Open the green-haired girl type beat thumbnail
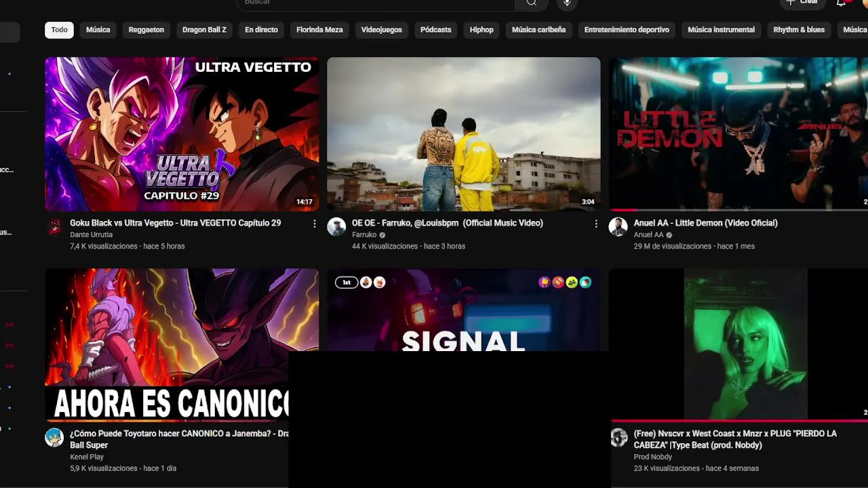Image resolution: width=868 pixels, height=488 pixels. coord(738,345)
